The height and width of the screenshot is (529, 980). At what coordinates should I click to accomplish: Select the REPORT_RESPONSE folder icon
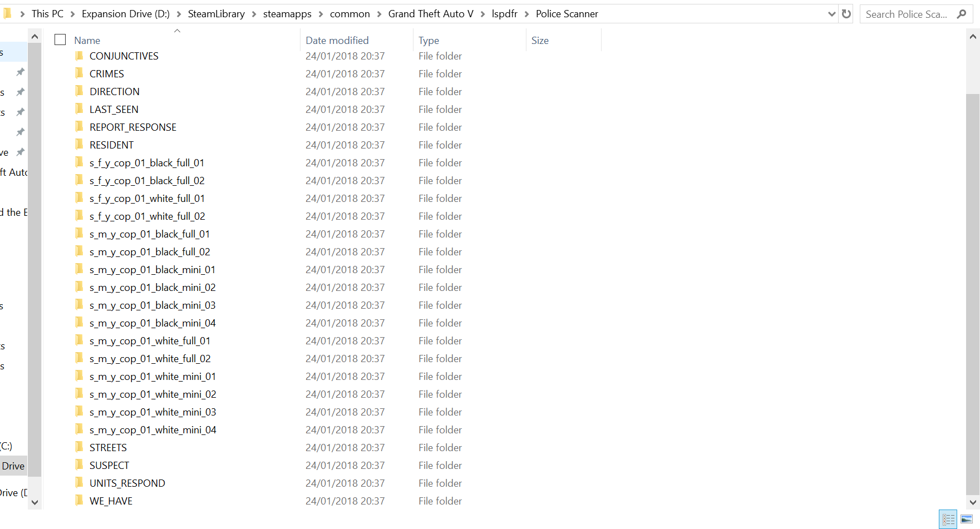pyautogui.click(x=80, y=127)
